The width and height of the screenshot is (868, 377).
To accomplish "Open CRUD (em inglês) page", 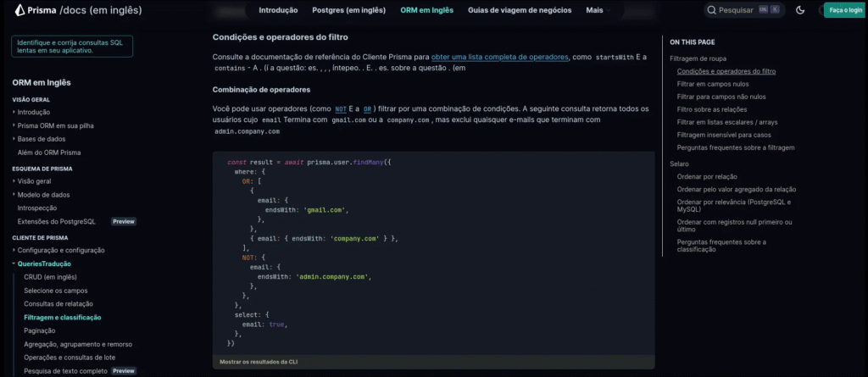I will [x=50, y=277].
